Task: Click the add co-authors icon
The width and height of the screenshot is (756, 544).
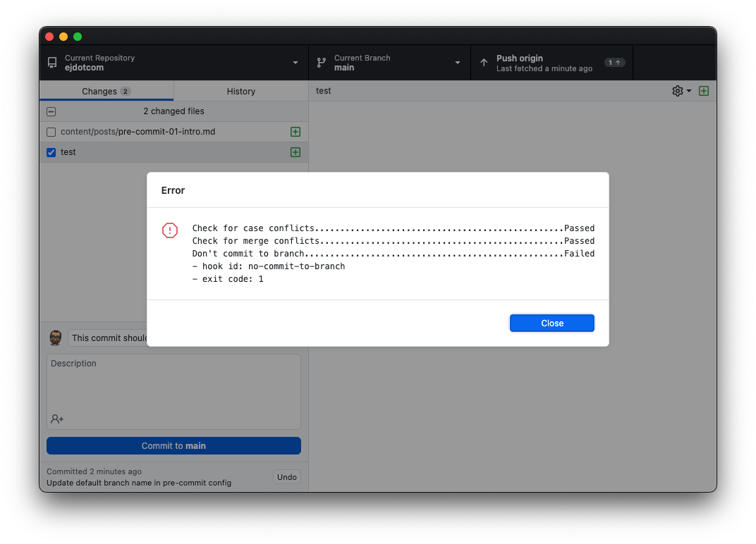Action: (x=57, y=419)
